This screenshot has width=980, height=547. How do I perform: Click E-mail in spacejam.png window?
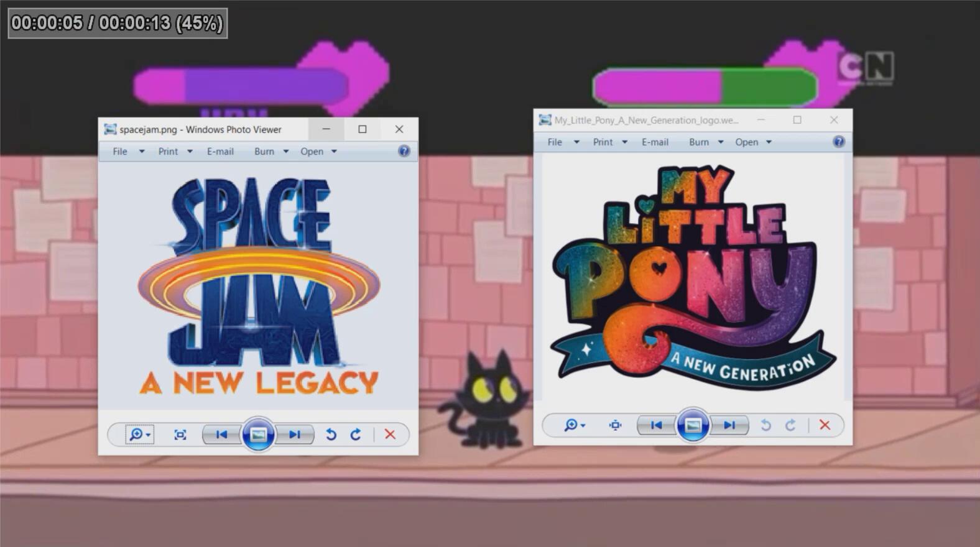tap(220, 151)
